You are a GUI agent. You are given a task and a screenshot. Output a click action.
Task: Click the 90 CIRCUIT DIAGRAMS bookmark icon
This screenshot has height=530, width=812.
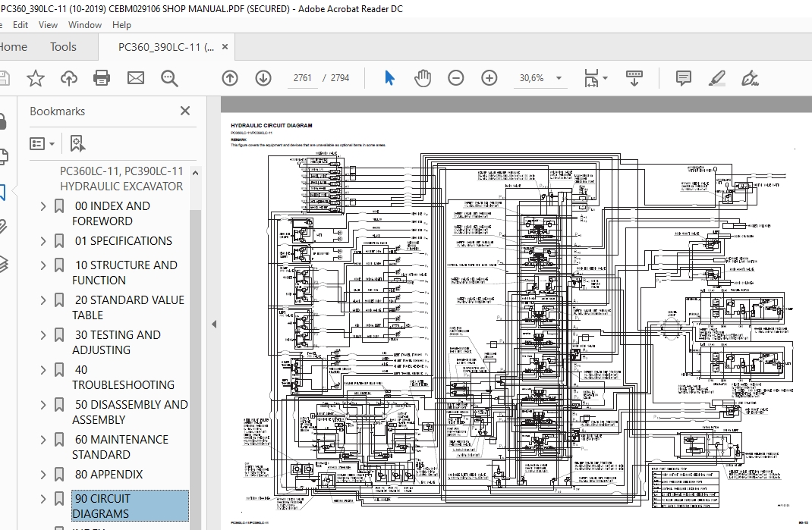tap(59, 499)
